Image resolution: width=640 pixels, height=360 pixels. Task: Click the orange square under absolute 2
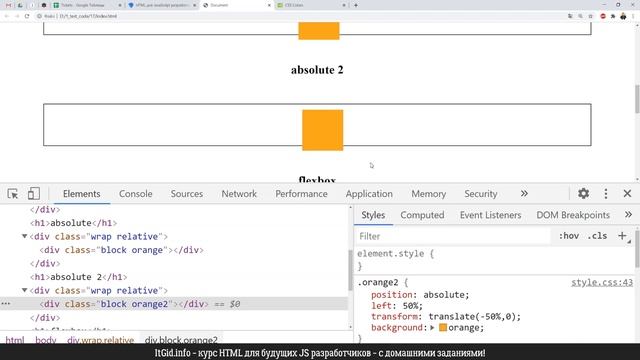tap(322, 130)
